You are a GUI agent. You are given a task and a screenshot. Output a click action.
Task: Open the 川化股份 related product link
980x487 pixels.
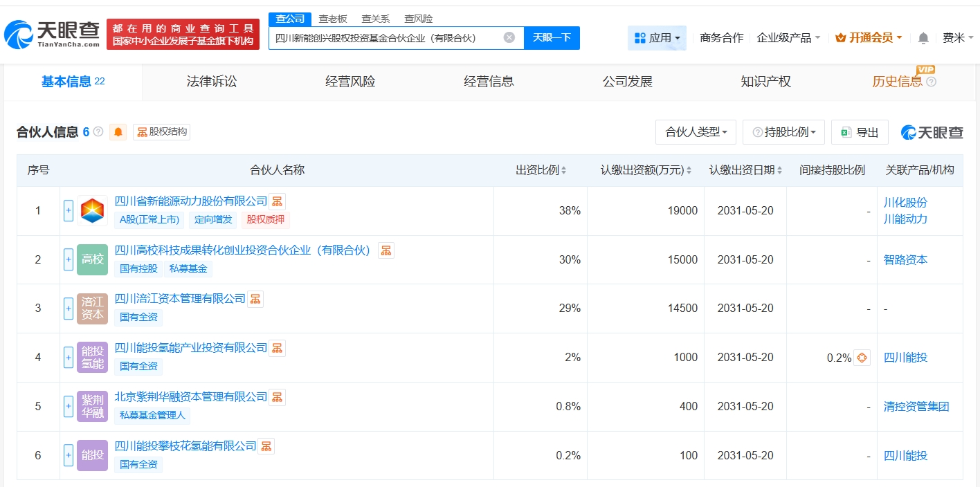click(905, 203)
